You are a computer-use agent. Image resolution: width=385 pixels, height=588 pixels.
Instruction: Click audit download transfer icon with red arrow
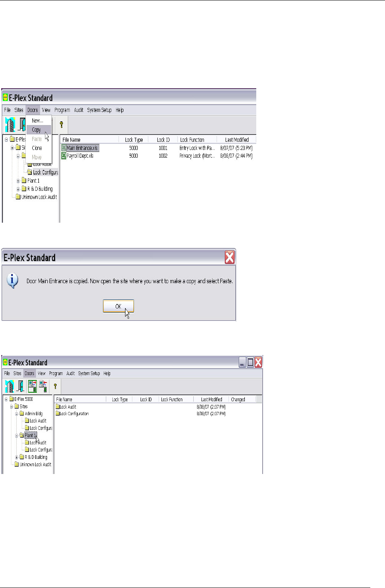point(43,386)
